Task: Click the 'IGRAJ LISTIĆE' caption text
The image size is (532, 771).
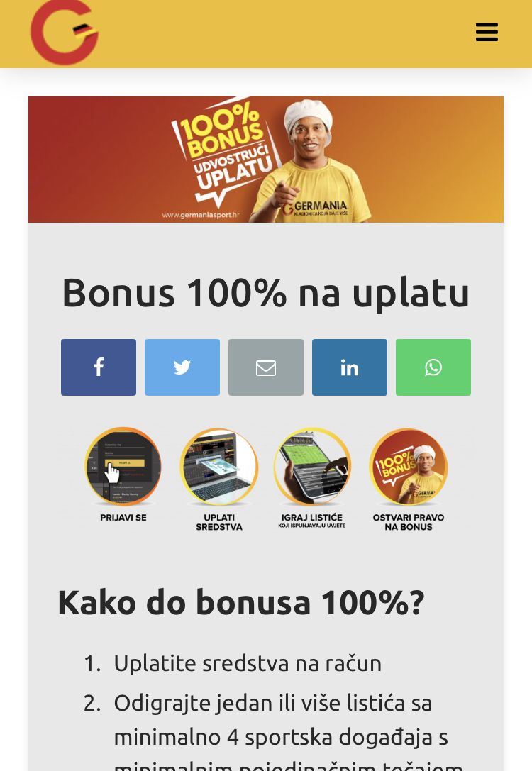Action: [312, 518]
